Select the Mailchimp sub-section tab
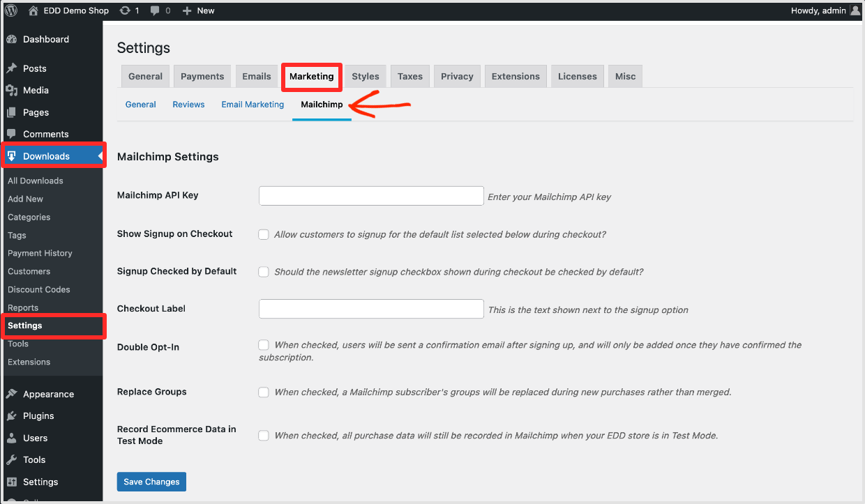This screenshot has height=504, width=865. pos(322,105)
